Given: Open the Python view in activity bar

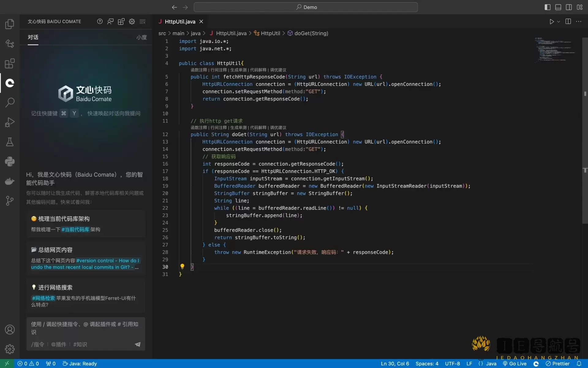Looking at the screenshot, I should (x=10, y=161).
